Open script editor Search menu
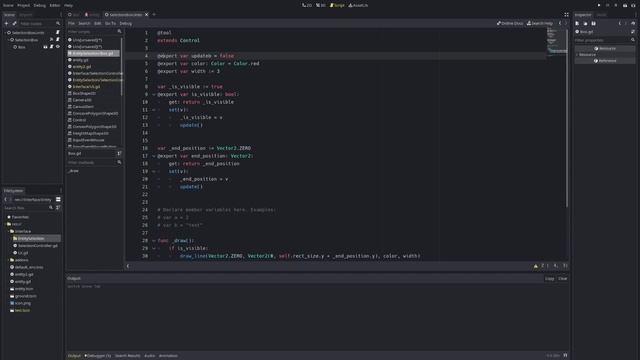This screenshot has width=640, height=360. [x=84, y=24]
